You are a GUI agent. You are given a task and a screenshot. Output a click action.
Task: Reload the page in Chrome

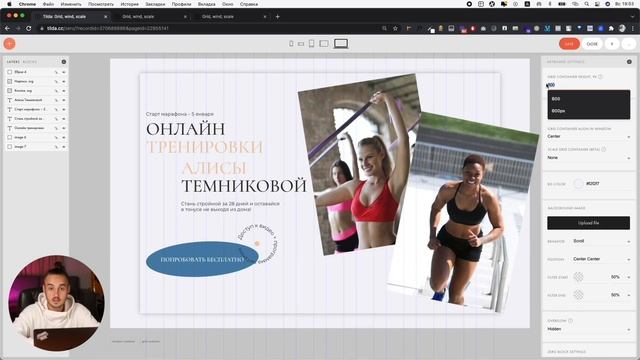click(29, 28)
